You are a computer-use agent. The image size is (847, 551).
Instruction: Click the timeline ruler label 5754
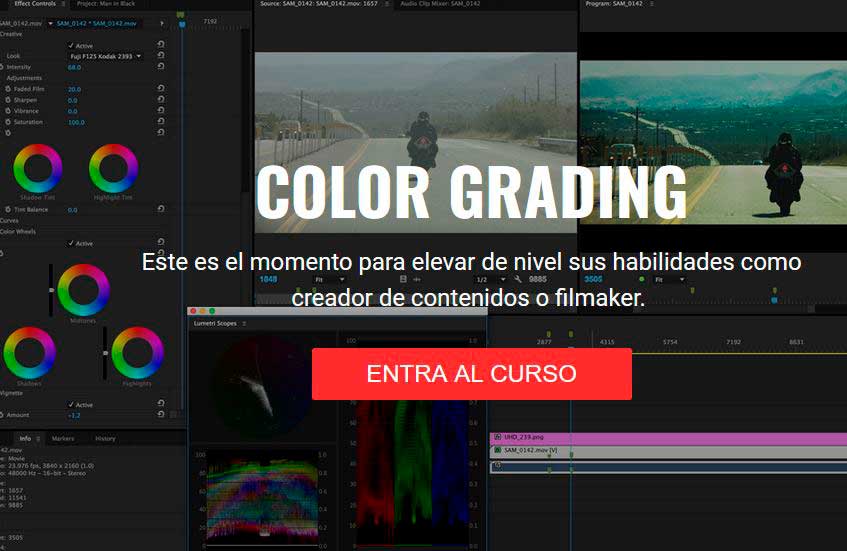670,342
